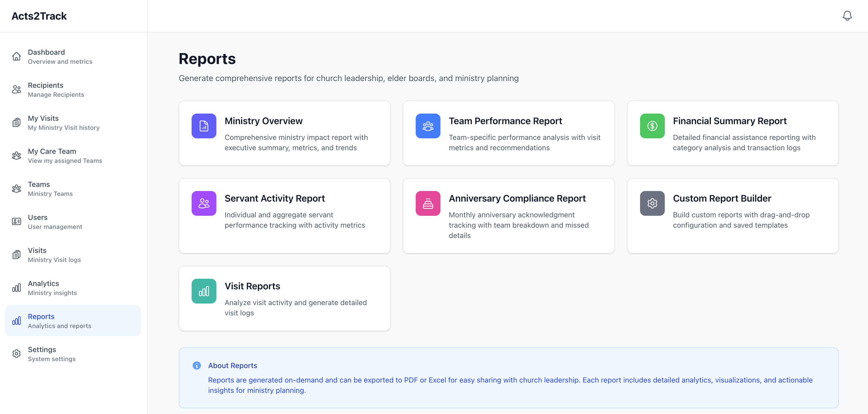Open the Team Performance Report card
This screenshot has width=868, height=414.
(x=509, y=133)
